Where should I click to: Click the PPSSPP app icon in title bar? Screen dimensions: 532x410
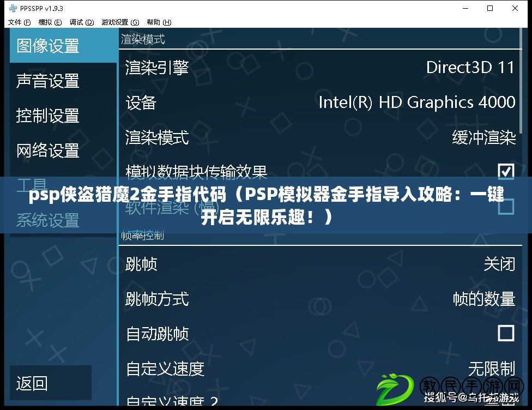(x=13, y=8)
